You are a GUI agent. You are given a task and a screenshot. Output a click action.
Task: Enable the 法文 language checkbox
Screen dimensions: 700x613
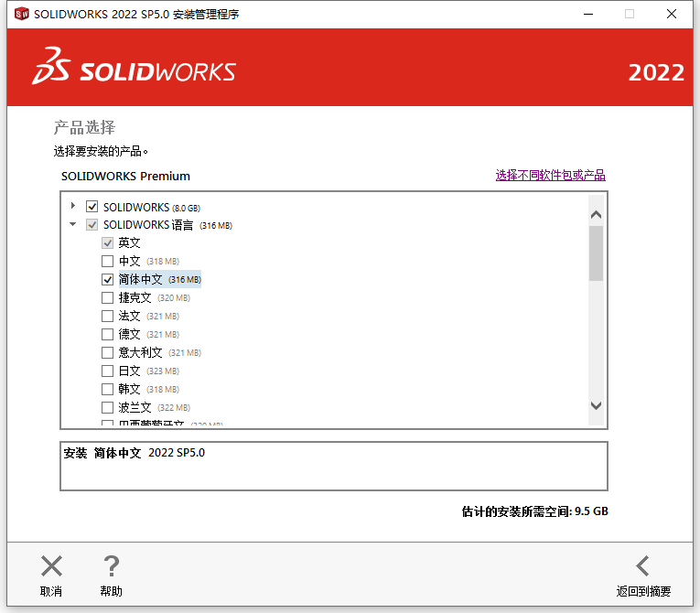107,316
